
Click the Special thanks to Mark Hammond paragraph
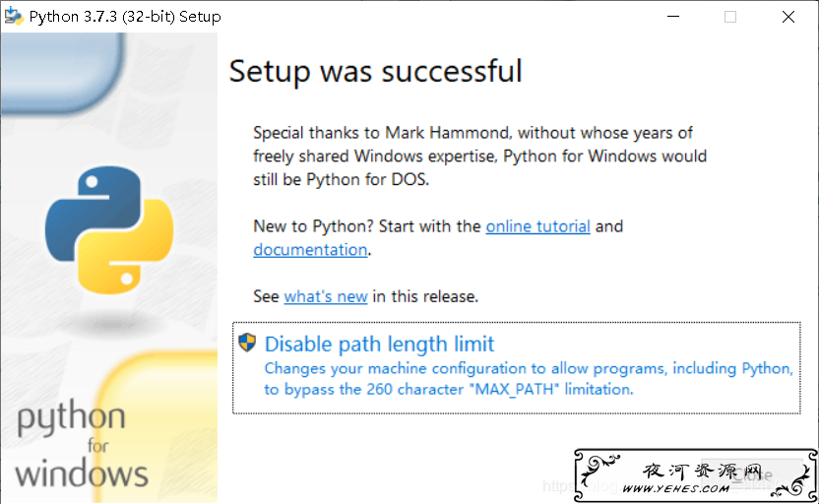click(x=480, y=157)
